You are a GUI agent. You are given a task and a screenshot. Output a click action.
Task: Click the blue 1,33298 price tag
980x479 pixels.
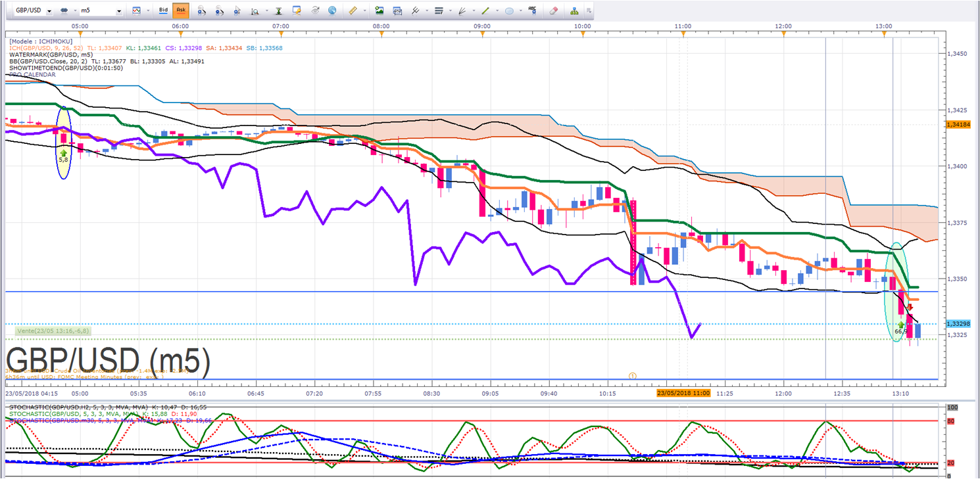(958, 324)
